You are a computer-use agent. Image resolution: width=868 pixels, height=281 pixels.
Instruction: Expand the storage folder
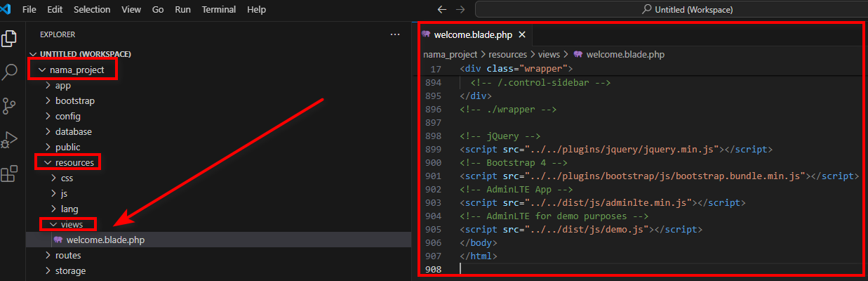(x=219, y=271)
